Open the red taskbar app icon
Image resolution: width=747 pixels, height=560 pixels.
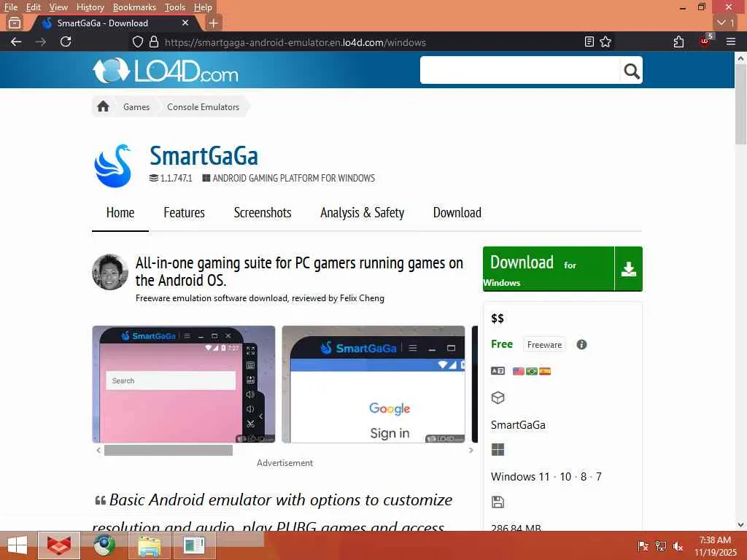(x=59, y=545)
